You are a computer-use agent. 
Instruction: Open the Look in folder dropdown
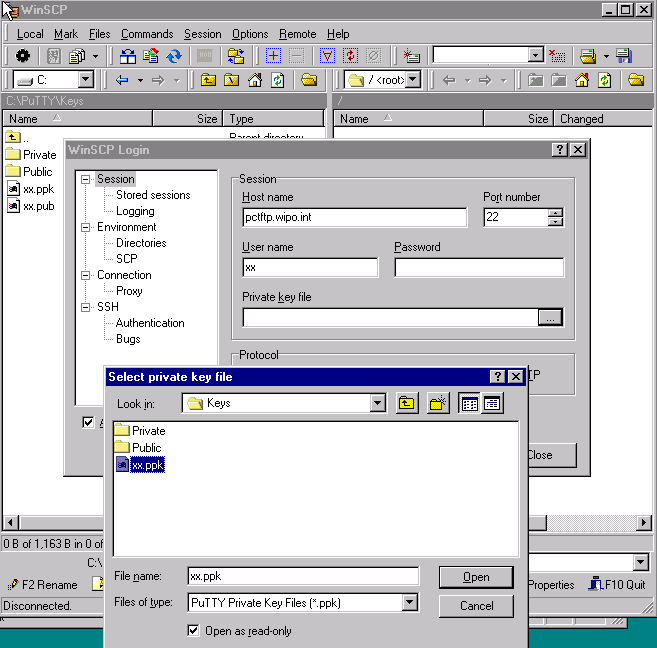(377, 403)
